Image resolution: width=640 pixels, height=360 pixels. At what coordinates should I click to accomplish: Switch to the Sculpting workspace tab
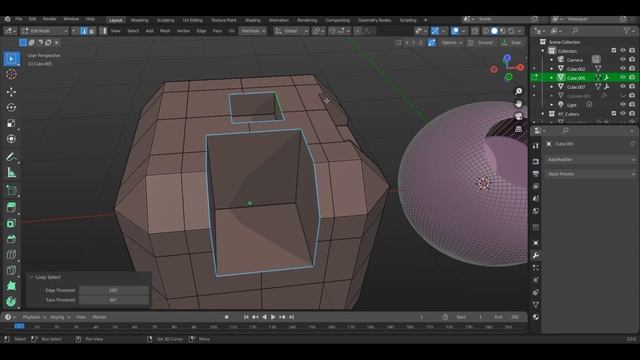[166, 20]
